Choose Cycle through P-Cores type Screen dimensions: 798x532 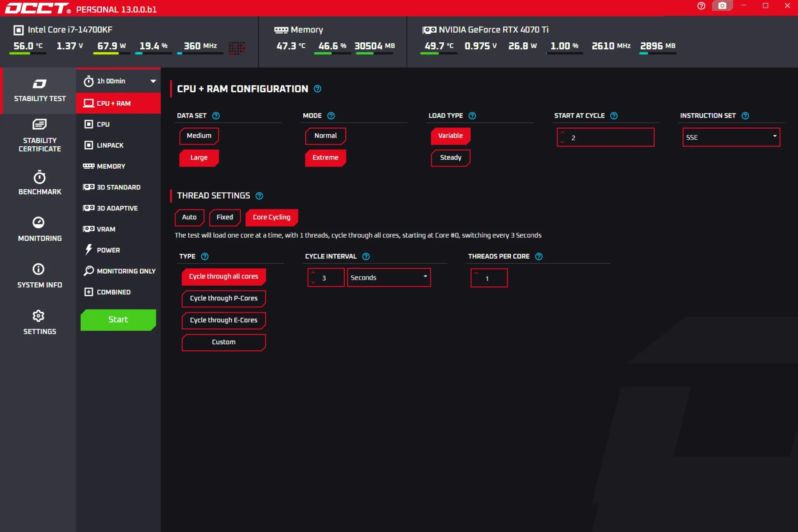coord(223,298)
